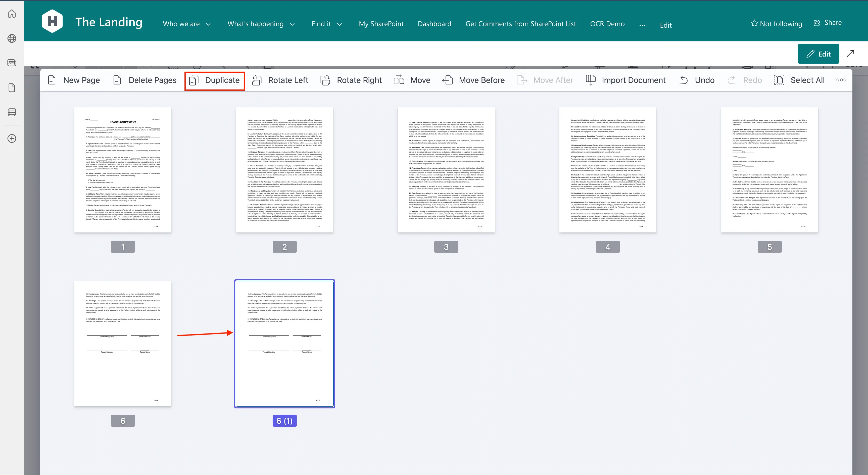Click the Home icon in the sidebar
868x475 pixels.
12,14
